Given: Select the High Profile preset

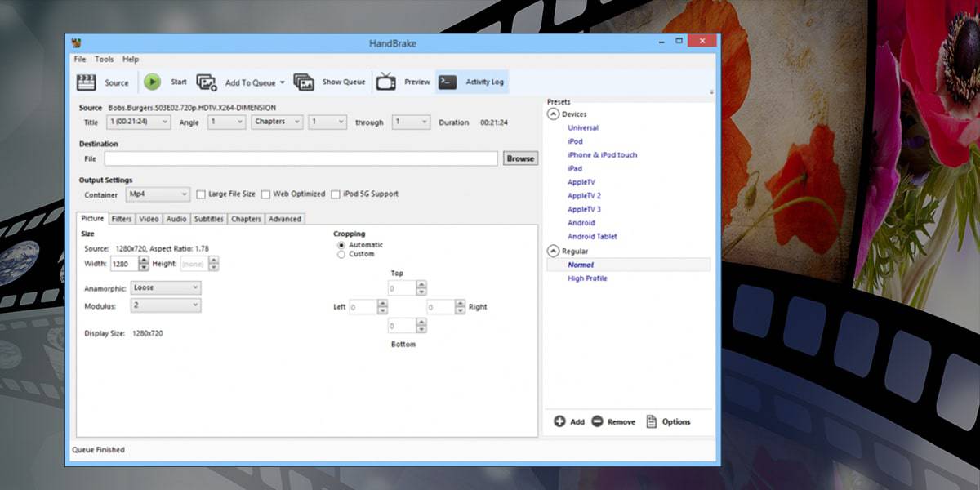Looking at the screenshot, I should [587, 278].
